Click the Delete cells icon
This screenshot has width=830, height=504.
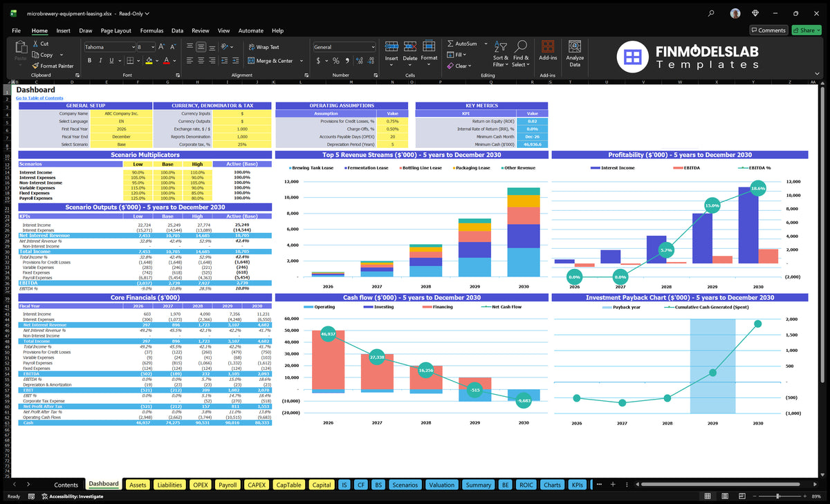pos(410,46)
